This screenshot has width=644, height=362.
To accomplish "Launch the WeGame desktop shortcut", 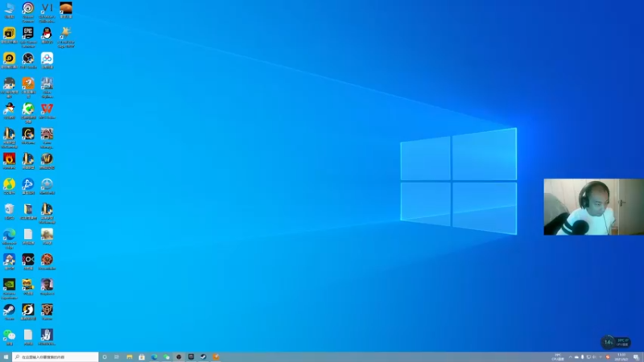I will tap(28, 136).
